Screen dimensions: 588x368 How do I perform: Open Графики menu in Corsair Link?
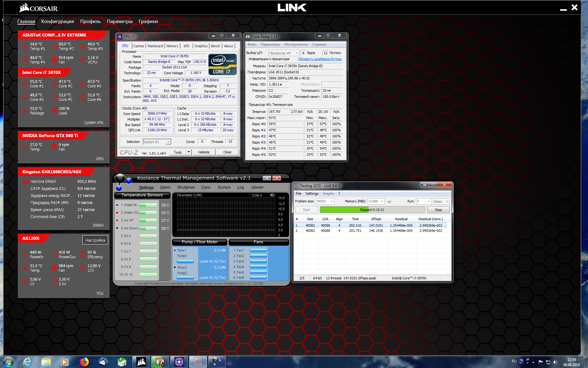[148, 21]
